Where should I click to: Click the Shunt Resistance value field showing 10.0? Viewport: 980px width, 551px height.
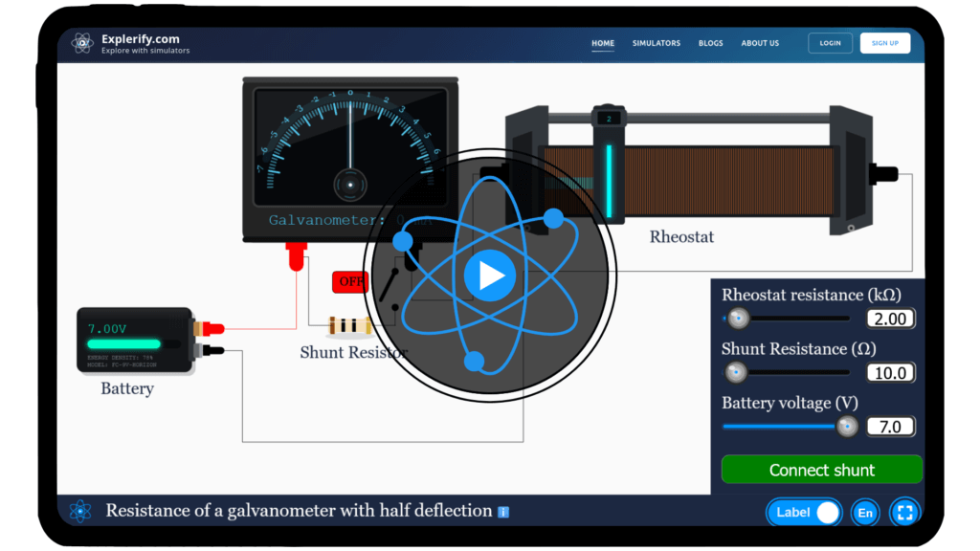coord(890,372)
